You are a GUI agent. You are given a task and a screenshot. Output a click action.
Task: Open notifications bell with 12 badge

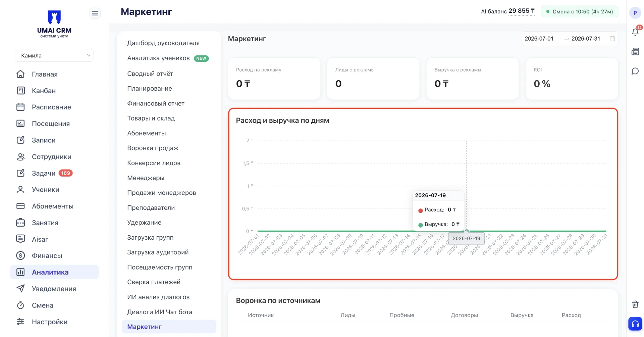635,32
